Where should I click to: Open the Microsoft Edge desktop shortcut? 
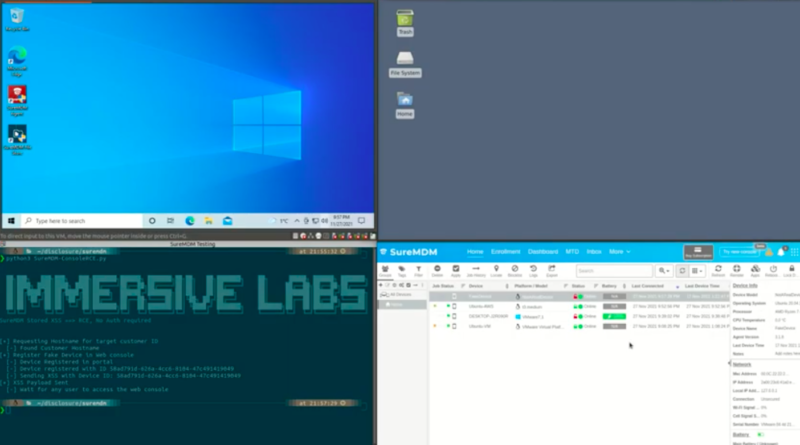17,61
